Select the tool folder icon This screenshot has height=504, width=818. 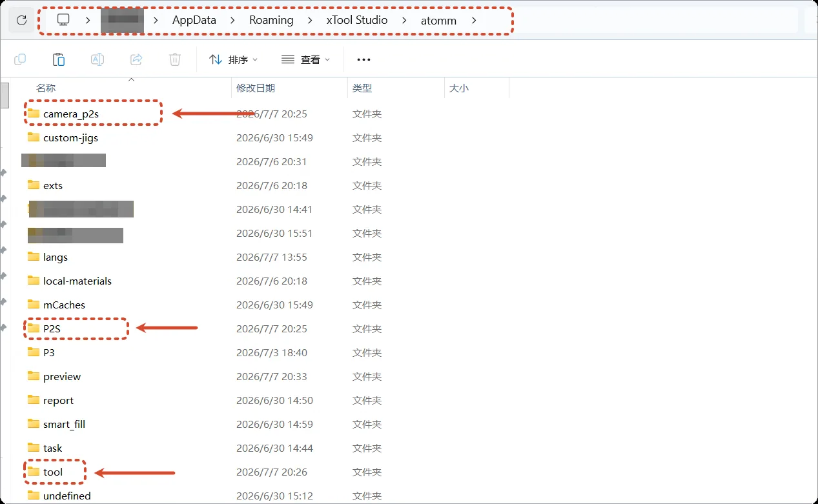[x=34, y=472]
